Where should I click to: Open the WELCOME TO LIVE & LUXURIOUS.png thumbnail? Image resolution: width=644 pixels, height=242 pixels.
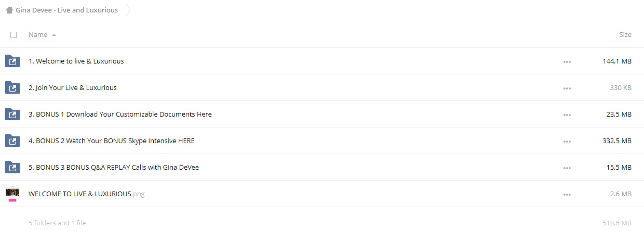(x=12, y=194)
